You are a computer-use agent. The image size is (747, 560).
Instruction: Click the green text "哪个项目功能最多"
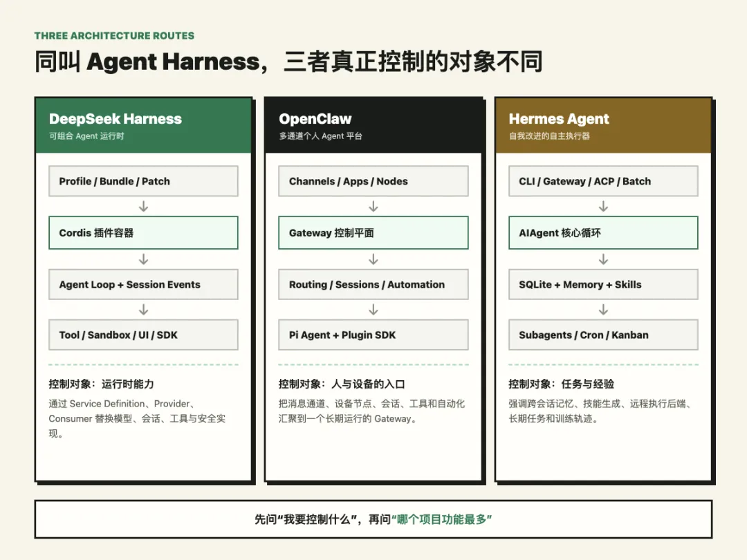tap(441, 519)
